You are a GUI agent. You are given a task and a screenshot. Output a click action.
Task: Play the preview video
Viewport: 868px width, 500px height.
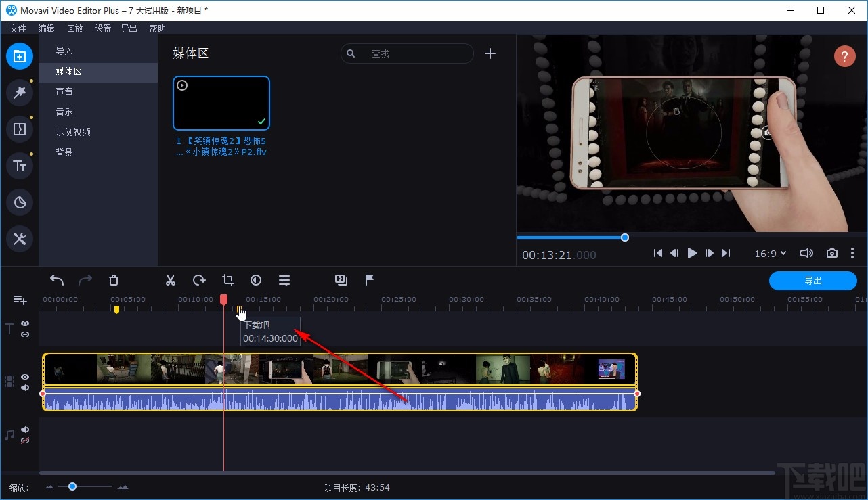[692, 253]
